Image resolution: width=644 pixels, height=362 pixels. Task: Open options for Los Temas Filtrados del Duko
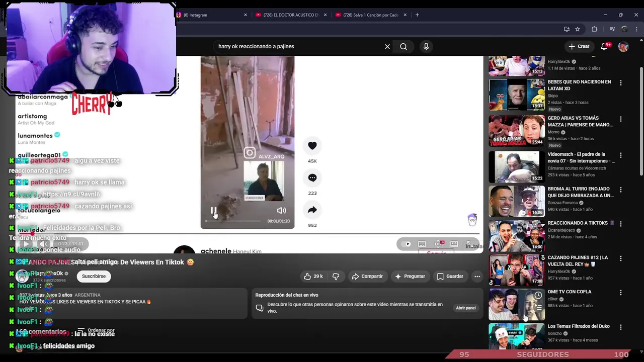pos(620,327)
